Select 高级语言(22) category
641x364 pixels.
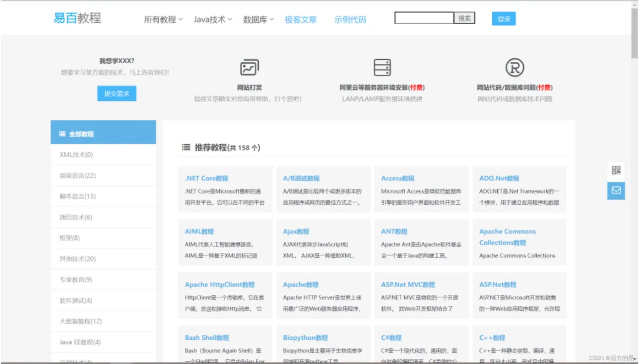click(103, 175)
